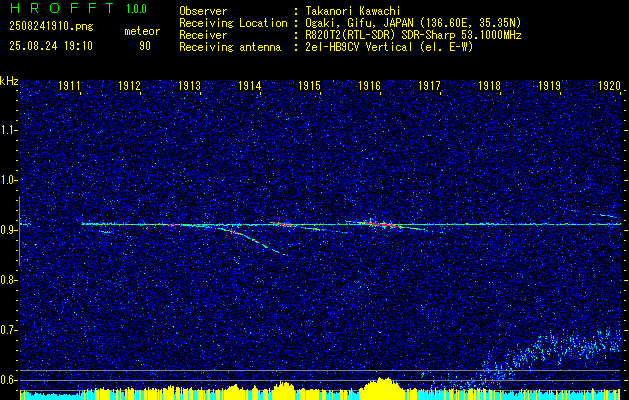Click the Receiver field label

203,35
